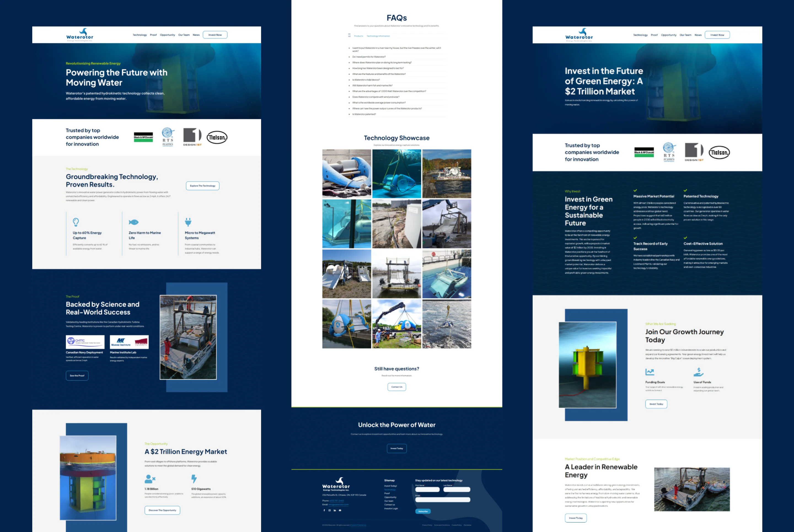Open the LinkedIn icon in footer
This screenshot has width=794, height=532.
[335, 510]
